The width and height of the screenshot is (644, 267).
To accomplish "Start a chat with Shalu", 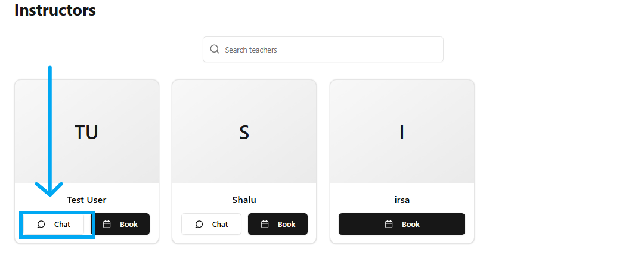I will (x=212, y=225).
